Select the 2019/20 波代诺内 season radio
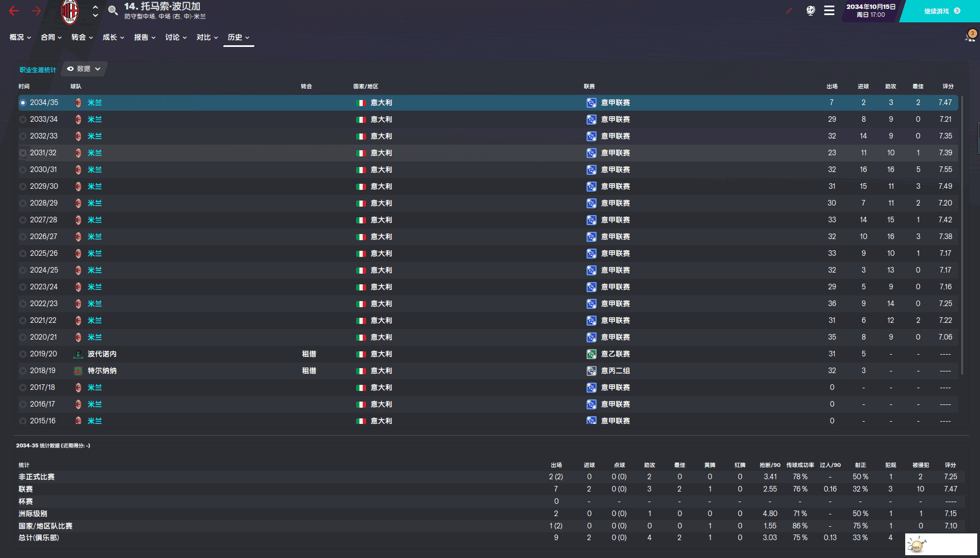This screenshot has height=558, width=980. click(23, 354)
